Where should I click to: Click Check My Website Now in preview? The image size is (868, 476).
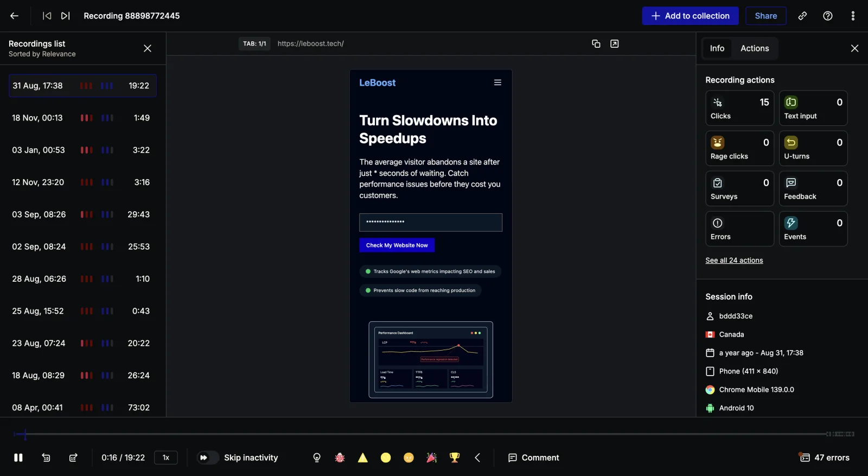[x=397, y=245]
